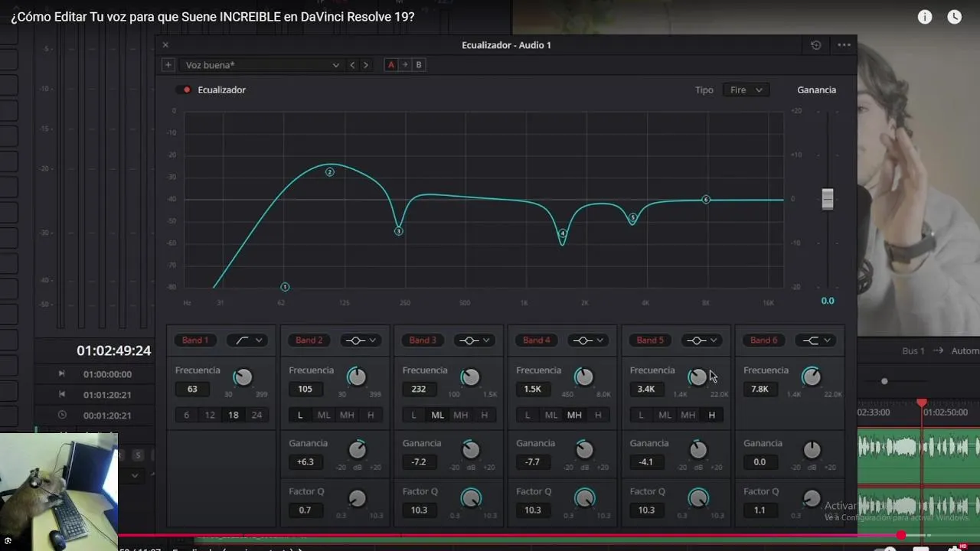Image resolution: width=980 pixels, height=551 pixels.
Task: Toggle Band 2 on or off
Action: 309,340
